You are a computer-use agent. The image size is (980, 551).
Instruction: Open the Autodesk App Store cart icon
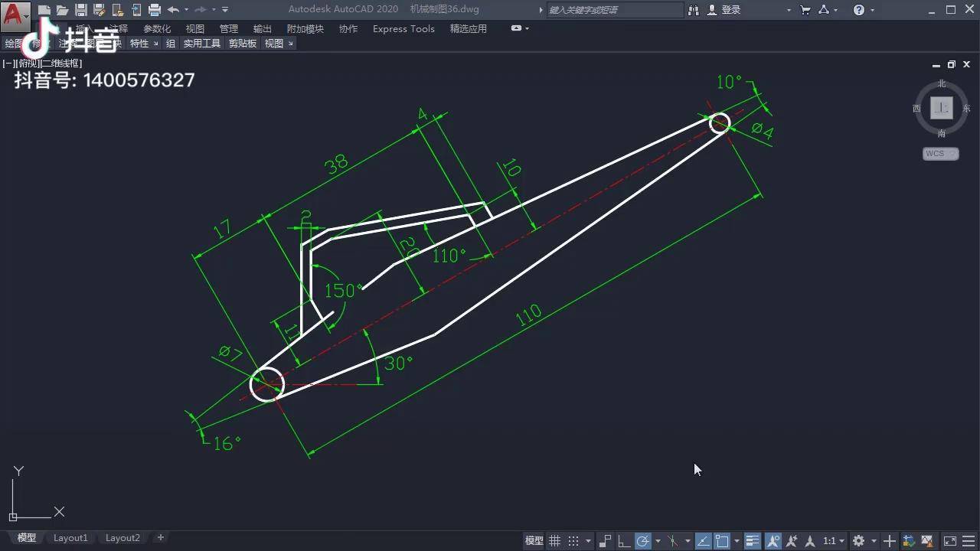coord(805,10)
